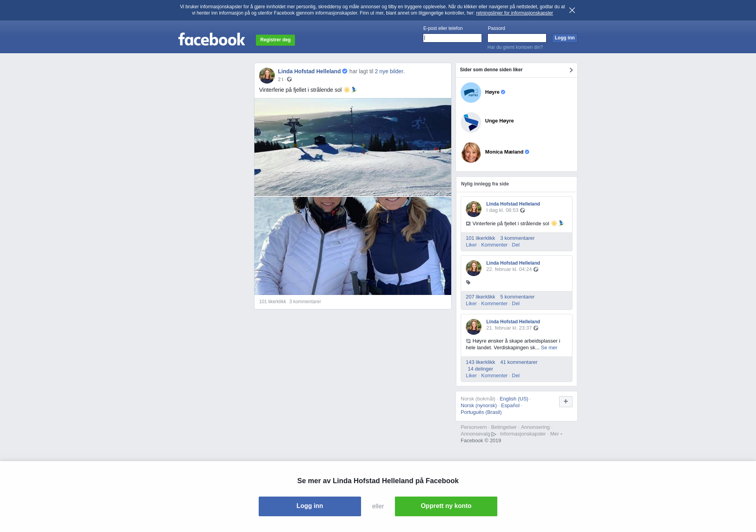756x532 pixels.
Task: Click 3 kommentarer under main post
Action: point(305,302)
